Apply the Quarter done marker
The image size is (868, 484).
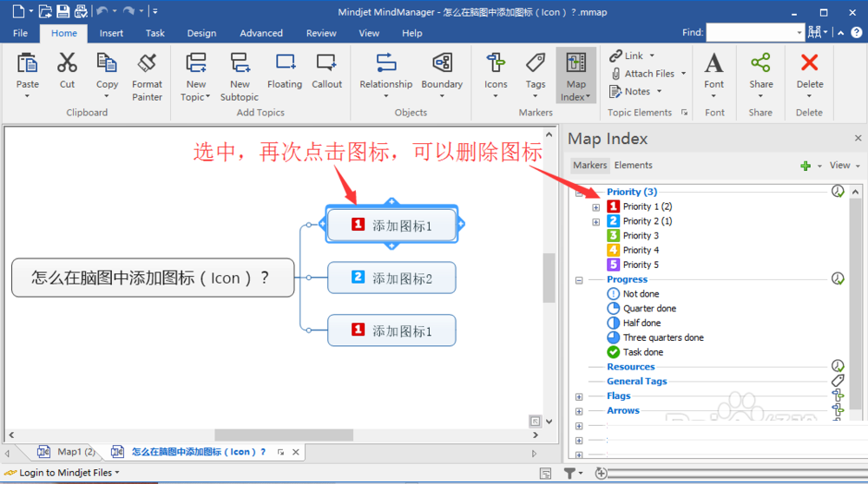(x=641, y=308)
